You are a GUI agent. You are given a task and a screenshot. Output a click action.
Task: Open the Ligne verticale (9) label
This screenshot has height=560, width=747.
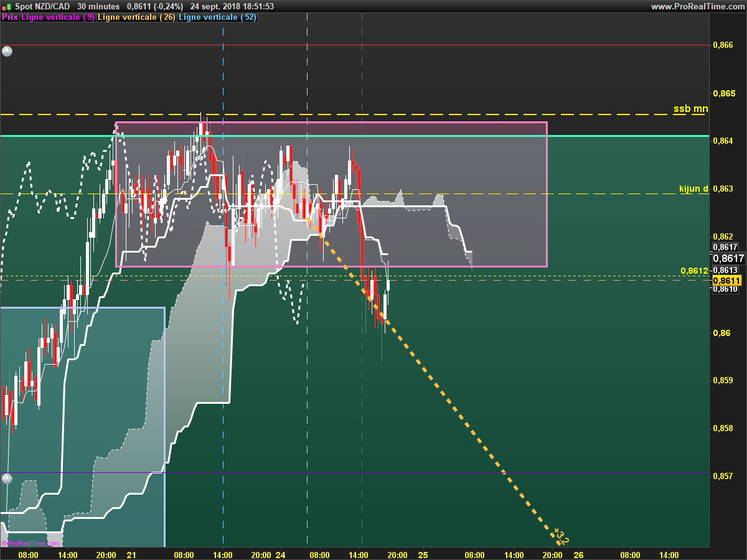click(58, 17)
